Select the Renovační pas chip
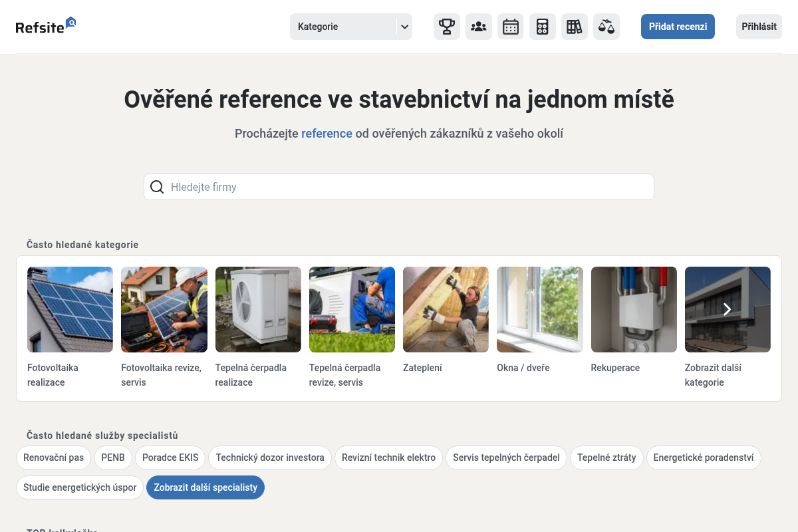Viewport: 798px width, 532px height. pos(54,458)
